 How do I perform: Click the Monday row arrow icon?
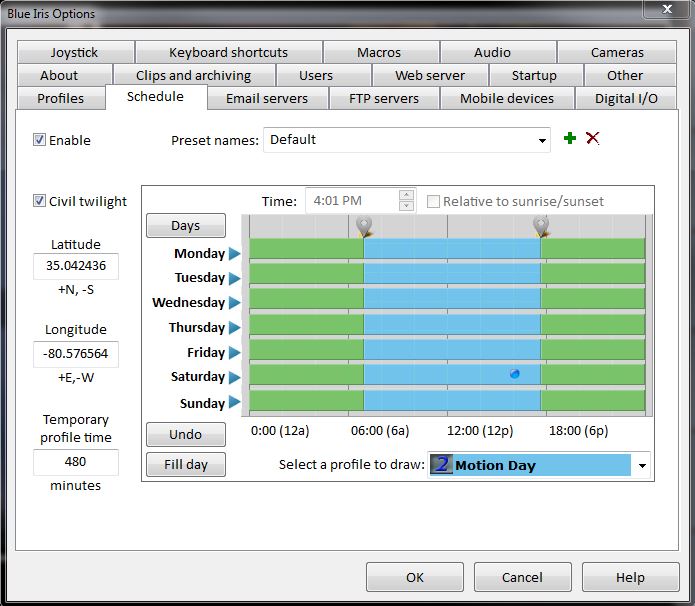[234, 254]
